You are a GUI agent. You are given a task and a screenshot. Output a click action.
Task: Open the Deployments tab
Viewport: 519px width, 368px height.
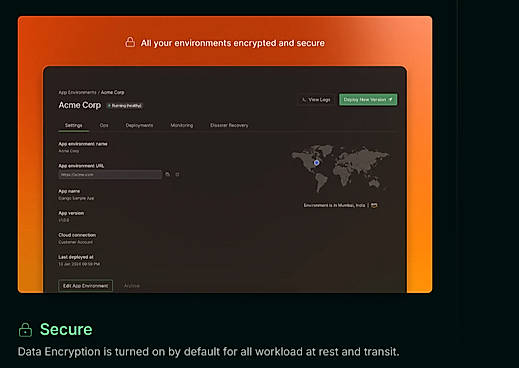pos(139,125)
